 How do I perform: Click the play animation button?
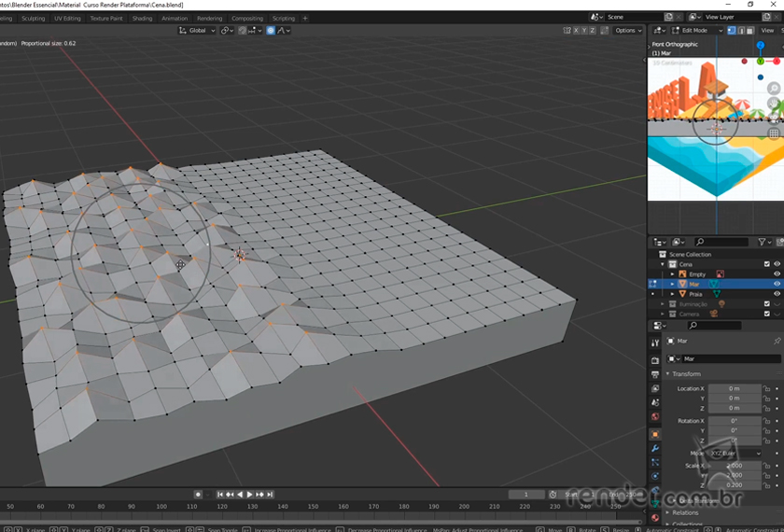(x=249, y=494)
